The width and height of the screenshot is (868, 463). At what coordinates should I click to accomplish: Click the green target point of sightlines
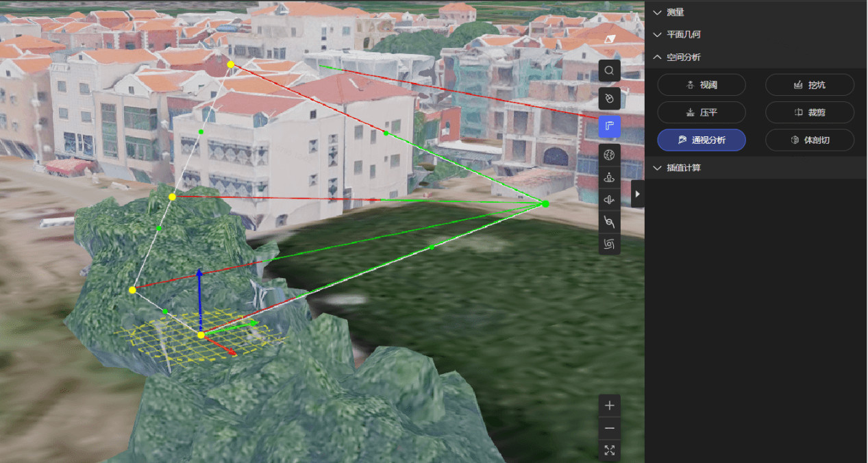(x=545, y=203)
